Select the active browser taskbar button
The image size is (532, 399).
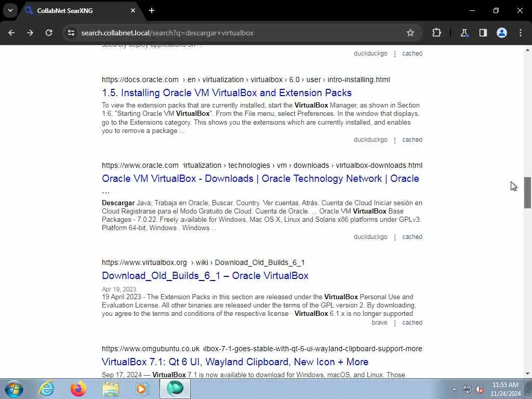175,389
